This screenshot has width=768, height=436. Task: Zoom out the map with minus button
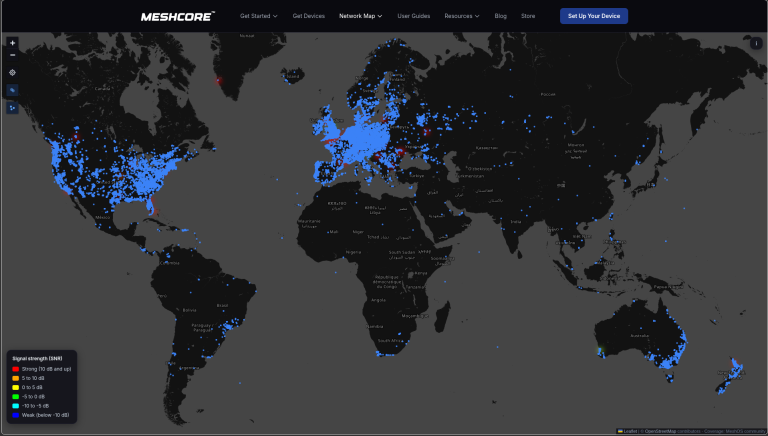click(x=12, y=55)
